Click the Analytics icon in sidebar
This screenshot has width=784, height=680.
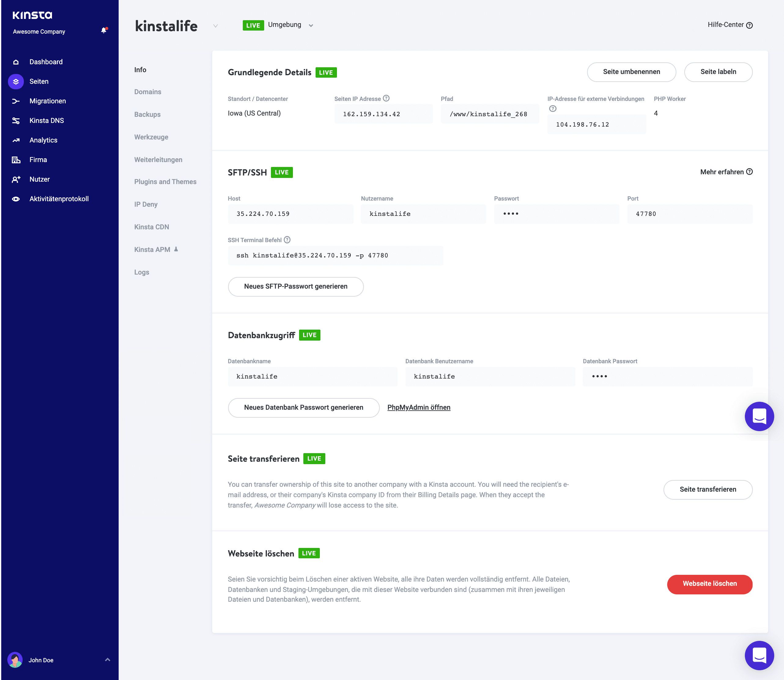pos(16,140)
